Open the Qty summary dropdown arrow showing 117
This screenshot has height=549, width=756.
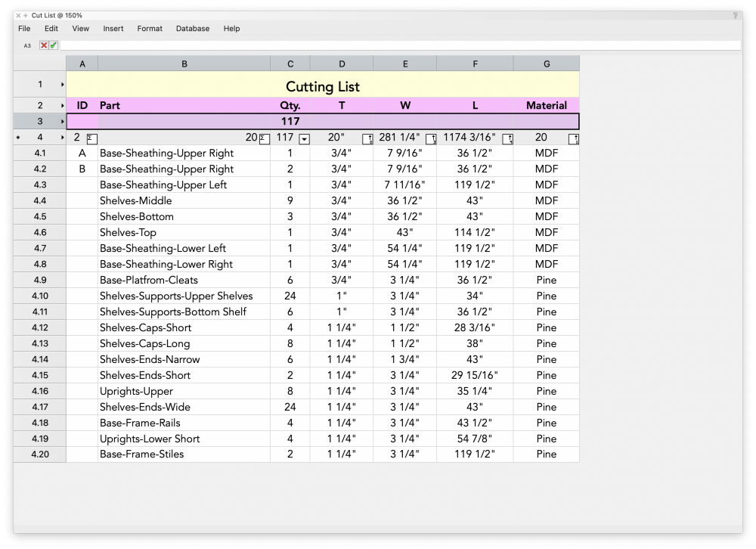(305, 139)
